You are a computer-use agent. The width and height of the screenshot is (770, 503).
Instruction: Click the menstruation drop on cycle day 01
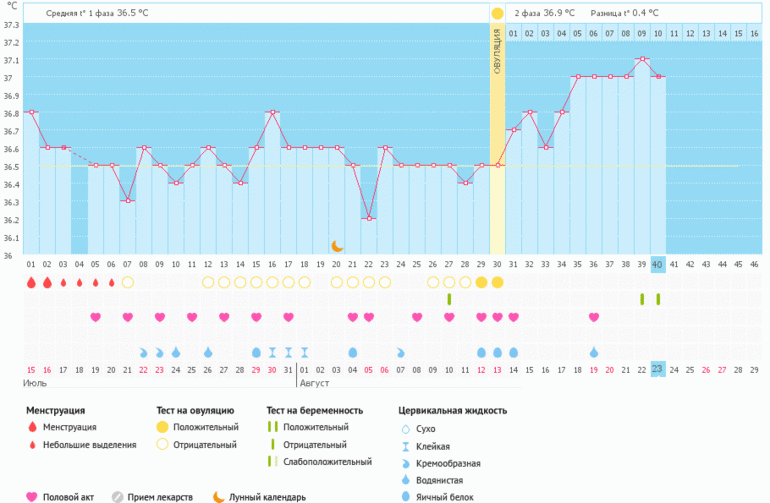(31, 283)
